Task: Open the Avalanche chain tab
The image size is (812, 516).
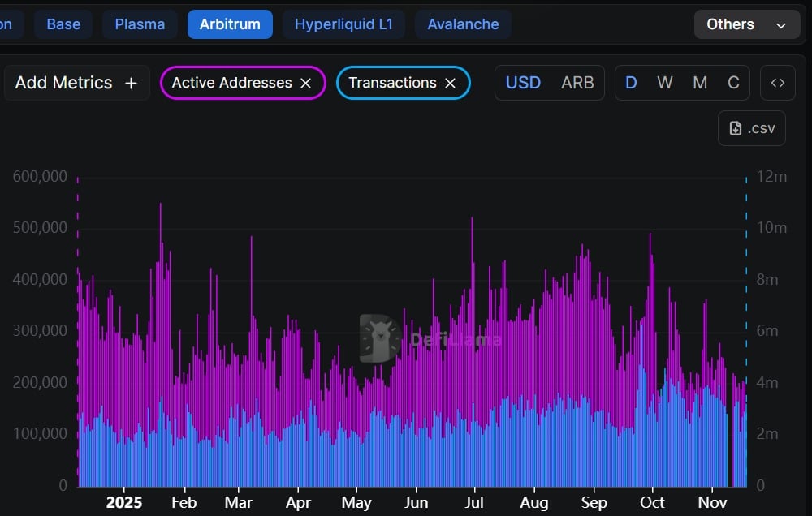Action: click(463, 24)
